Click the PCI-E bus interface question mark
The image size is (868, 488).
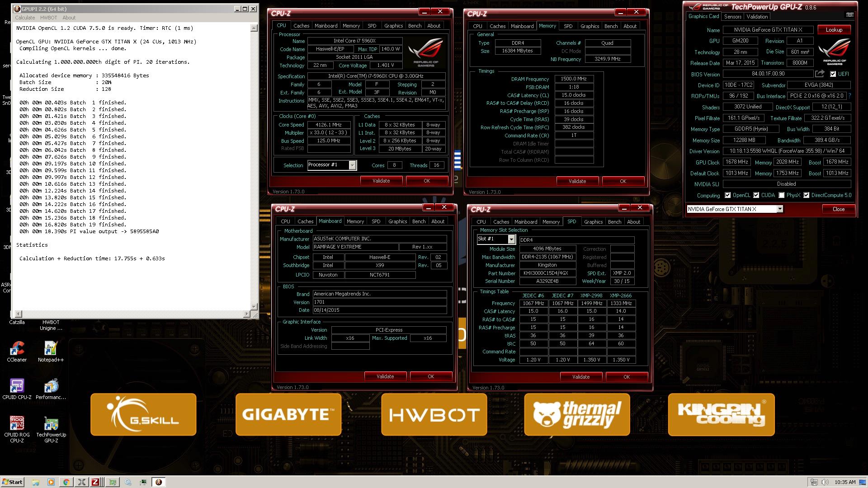(850, 96)
